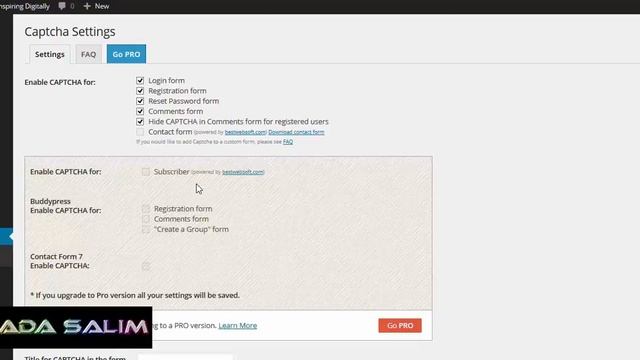Click the red Go PRO button

point(400,325)
